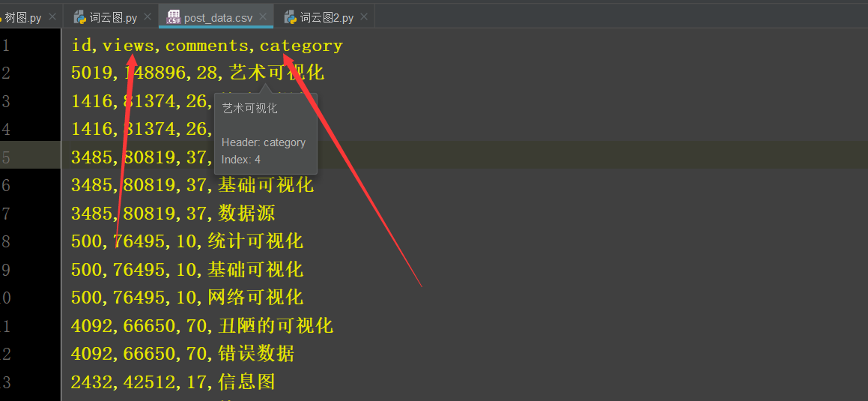Click the 统计可视化 category cell
Screen dimensions: 868x401
255,241
